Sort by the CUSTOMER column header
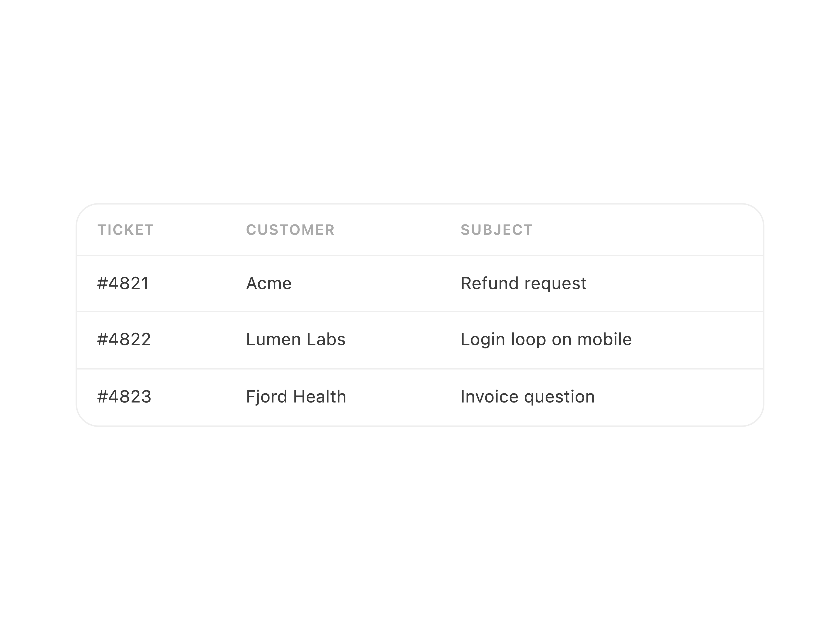This screenshot has height=630, width=840. (290, 230)
